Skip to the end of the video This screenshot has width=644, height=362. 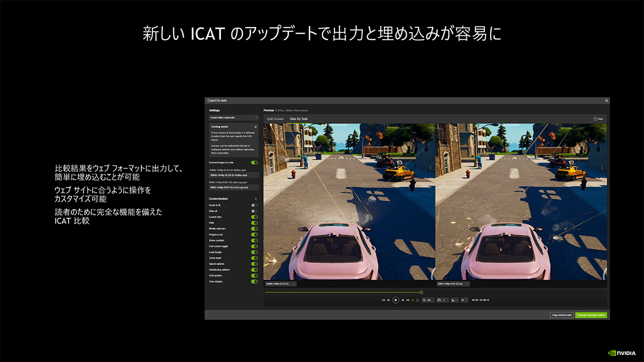pyautogui.click(x=408, y=300)
